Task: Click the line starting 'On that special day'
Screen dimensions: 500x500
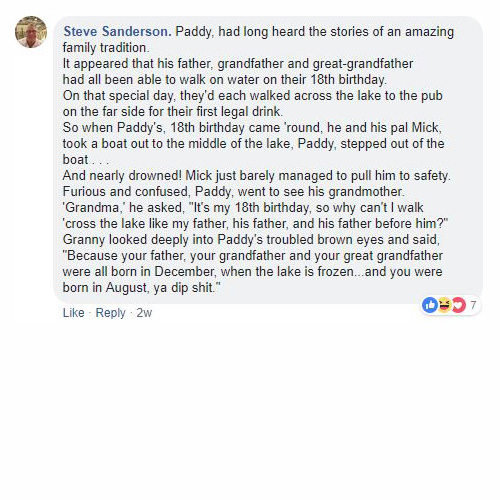Action: (252, 96)
